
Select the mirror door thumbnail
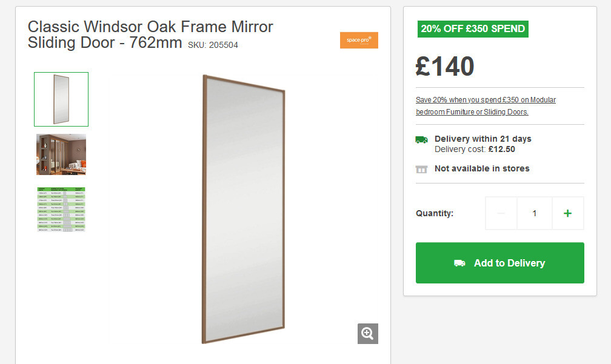pos(61,99)
